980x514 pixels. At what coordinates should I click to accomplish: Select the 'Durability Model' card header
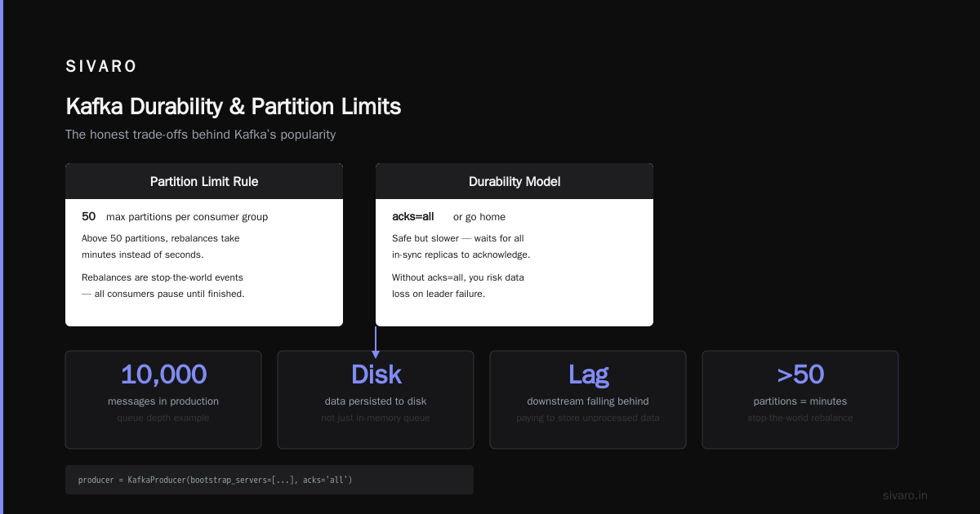[514, 181]
